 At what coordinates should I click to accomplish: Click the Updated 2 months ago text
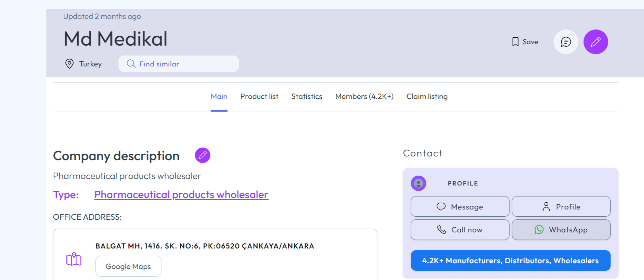pyautogui.click(x=102, y=16)
